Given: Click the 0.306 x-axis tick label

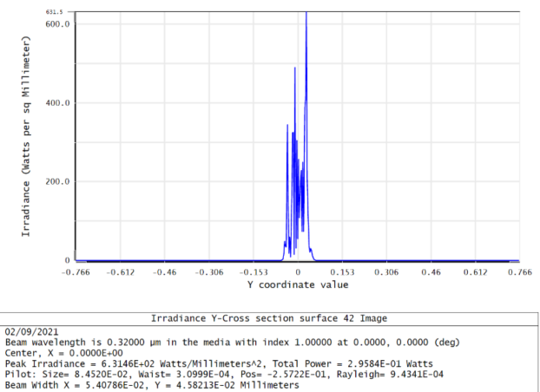Looking at the screenshot, I should pyautogui.click(x=386, y=272).
